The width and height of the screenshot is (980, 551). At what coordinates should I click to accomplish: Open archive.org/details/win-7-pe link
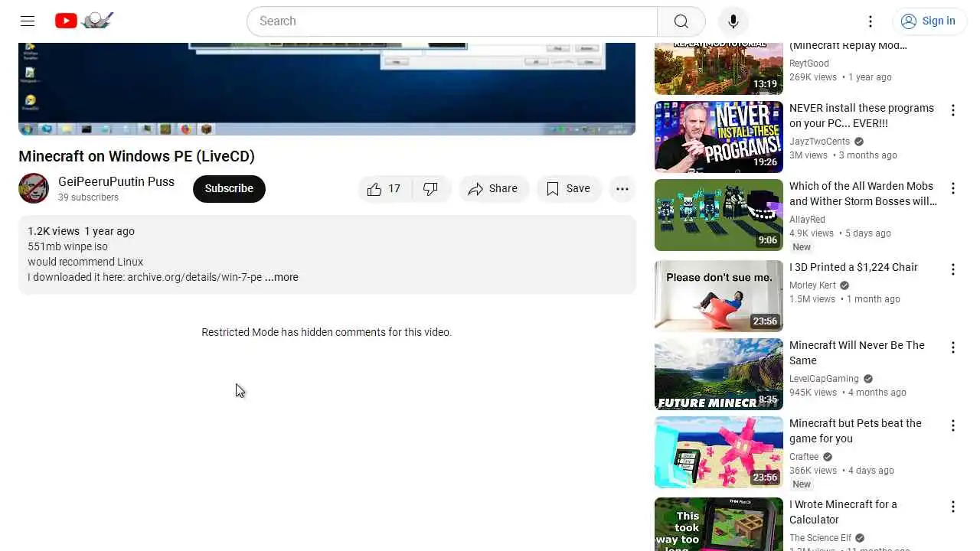pos(194,277)
